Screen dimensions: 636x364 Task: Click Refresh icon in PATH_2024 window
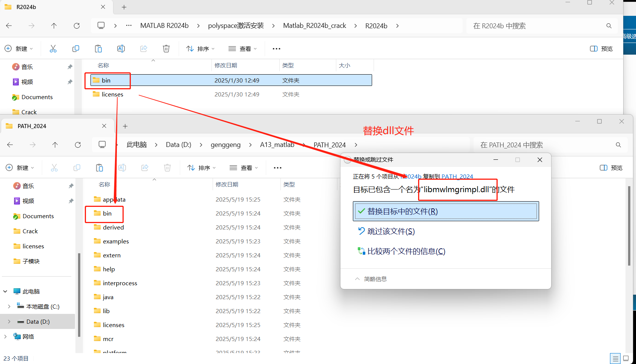78,145
